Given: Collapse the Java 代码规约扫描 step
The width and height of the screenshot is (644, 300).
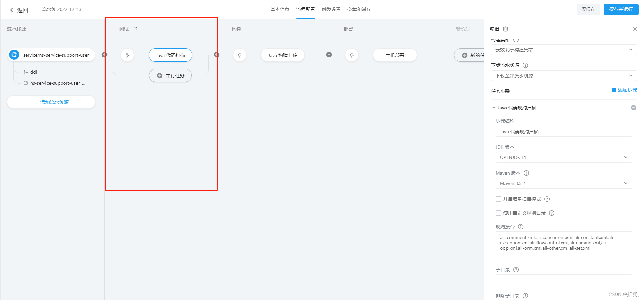Looking at the screenshot, I should tap(494, 108).
